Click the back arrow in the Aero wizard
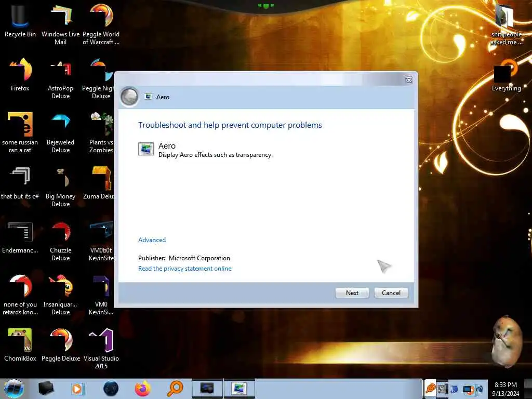This screenshot has width=532, height=399. click(x=129, y=97)
